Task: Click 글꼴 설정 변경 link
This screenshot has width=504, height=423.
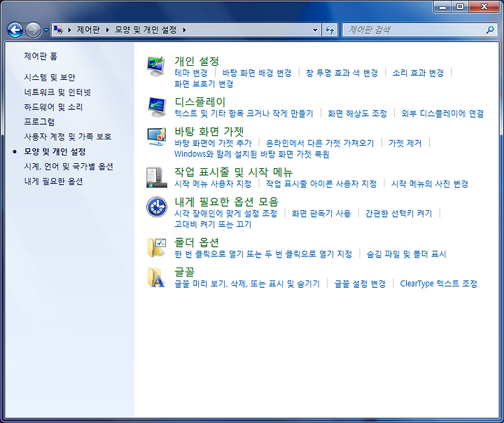Action: (x=360, y=284)
